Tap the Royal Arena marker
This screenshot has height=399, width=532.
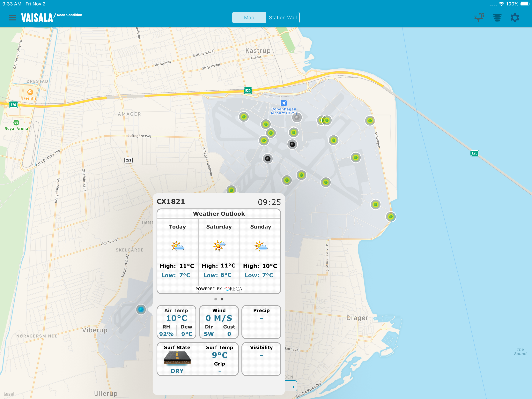[16, 123]
